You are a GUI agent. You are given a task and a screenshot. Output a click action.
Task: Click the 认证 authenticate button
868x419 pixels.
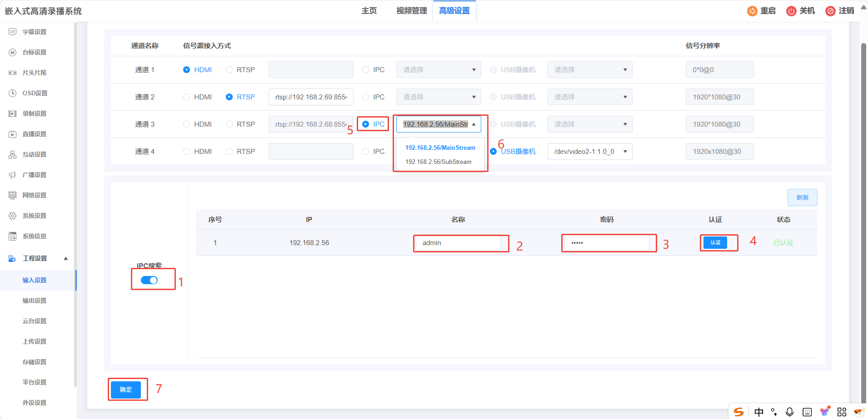coord(715,242)
